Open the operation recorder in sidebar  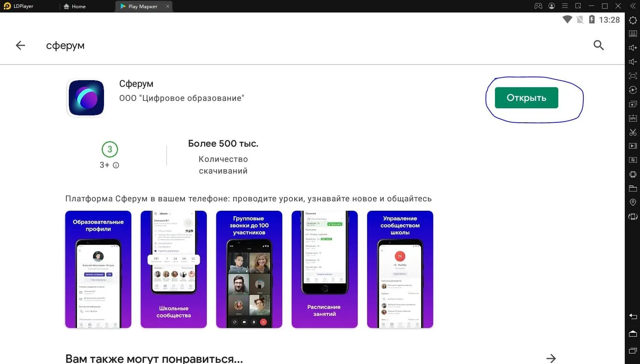tap(633, 90)
